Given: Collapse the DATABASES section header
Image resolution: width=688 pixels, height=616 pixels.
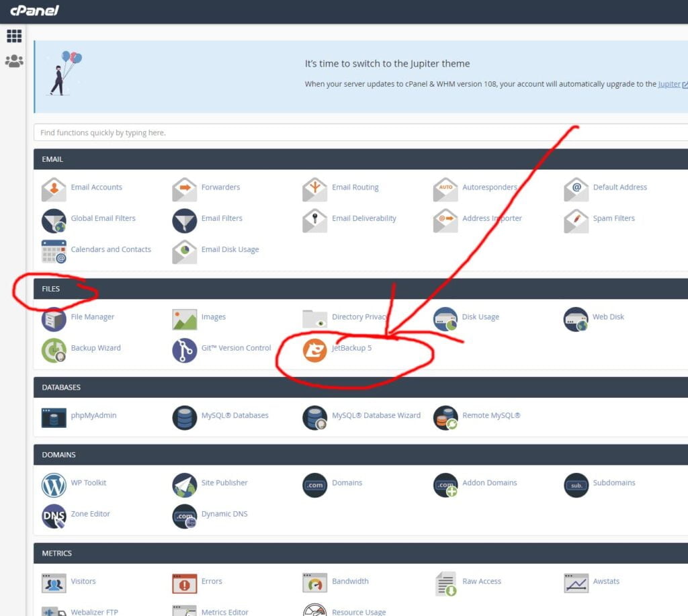Looking at the screenshot, I should pyautogui.click(x=361, y=388).
